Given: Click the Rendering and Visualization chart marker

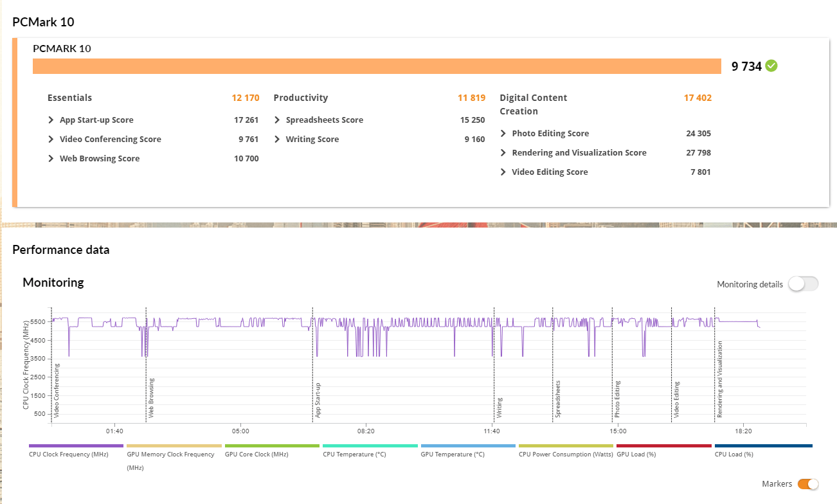Looking at the screenshot, I should 720,380.
